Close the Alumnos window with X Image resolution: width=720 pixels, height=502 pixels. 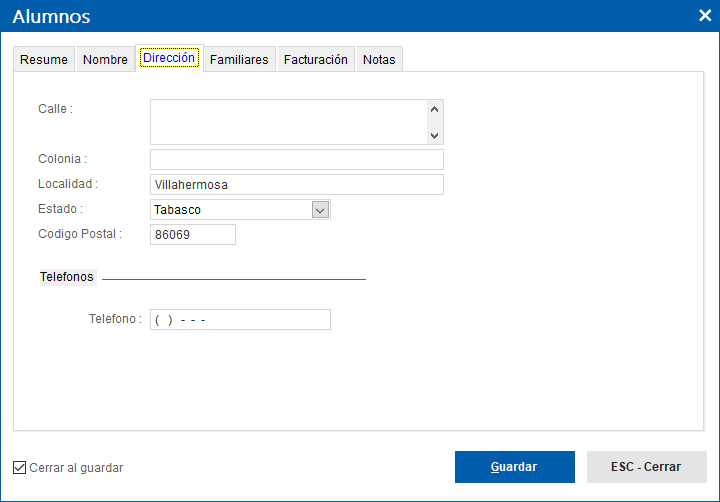705,16
